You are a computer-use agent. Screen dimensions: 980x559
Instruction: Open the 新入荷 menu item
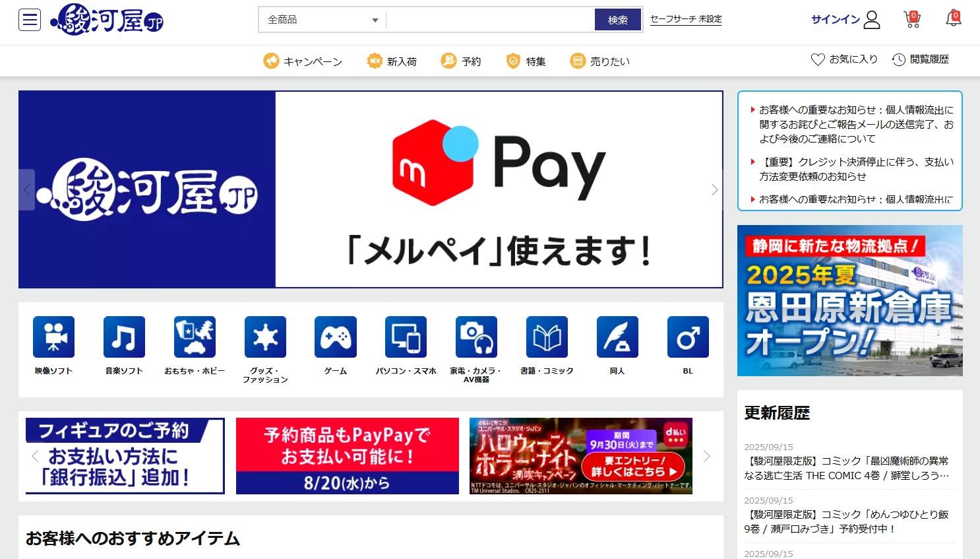(x=392, y=61)
